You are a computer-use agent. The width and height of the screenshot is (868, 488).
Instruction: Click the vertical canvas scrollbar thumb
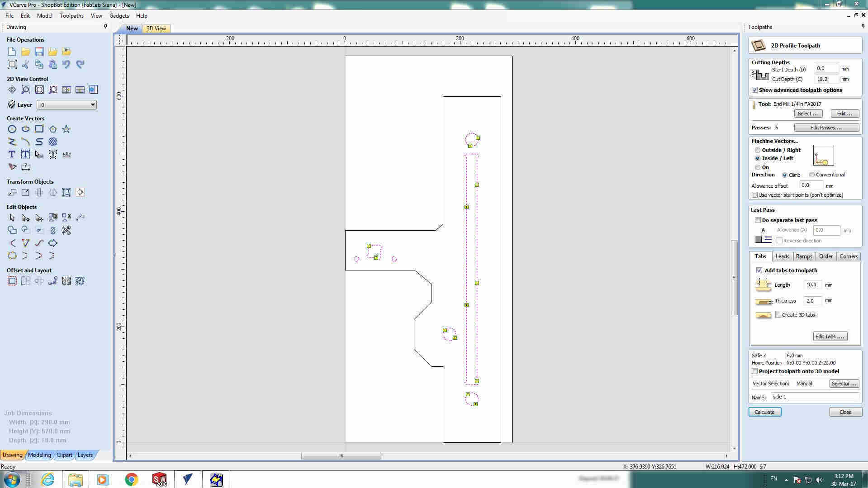[734, 278]
